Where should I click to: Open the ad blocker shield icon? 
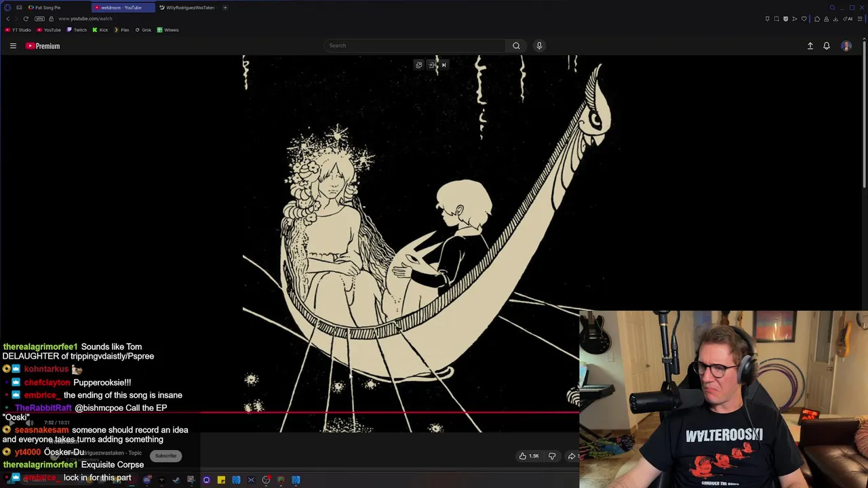pos(785,19)
